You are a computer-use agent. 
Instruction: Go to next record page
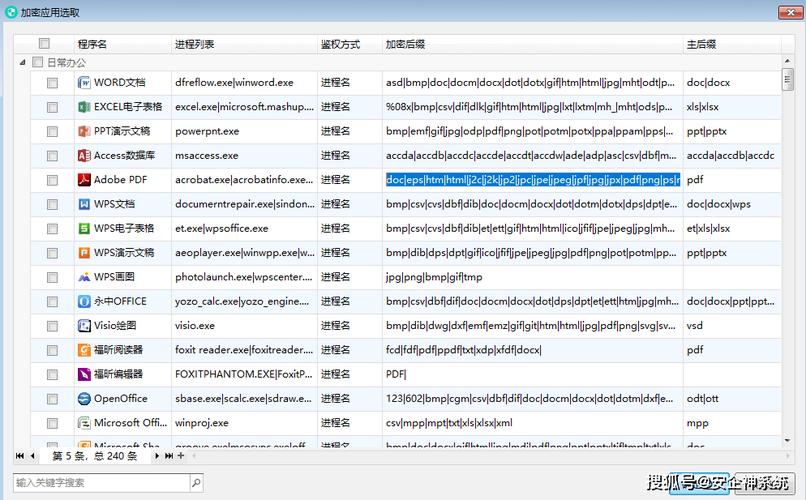(x=157, y=456)
